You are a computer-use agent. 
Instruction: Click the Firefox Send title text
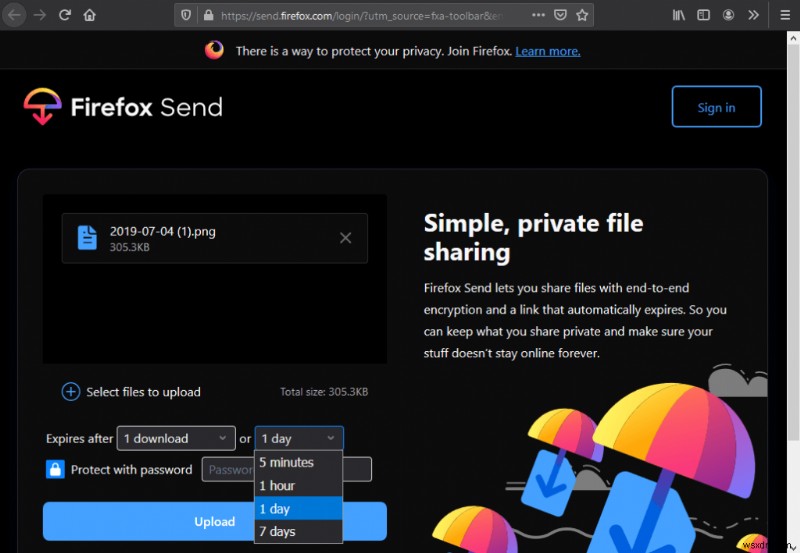pos(146,107)
